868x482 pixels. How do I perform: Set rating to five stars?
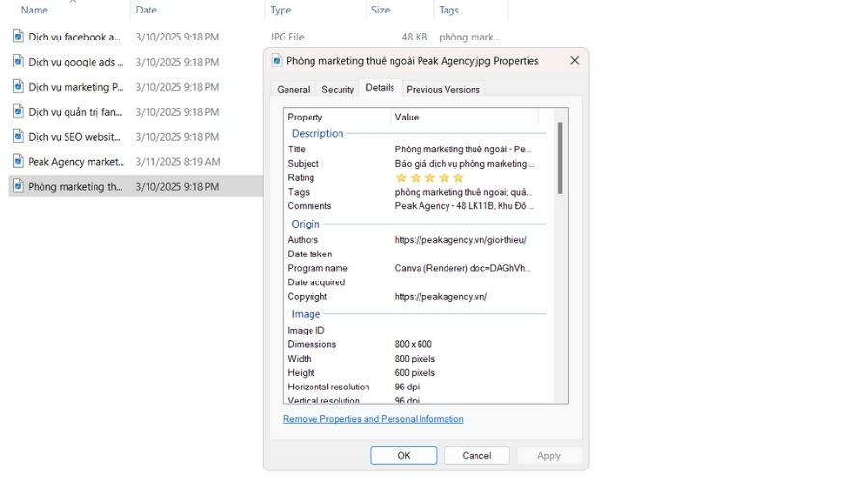[x=458, y=178]
